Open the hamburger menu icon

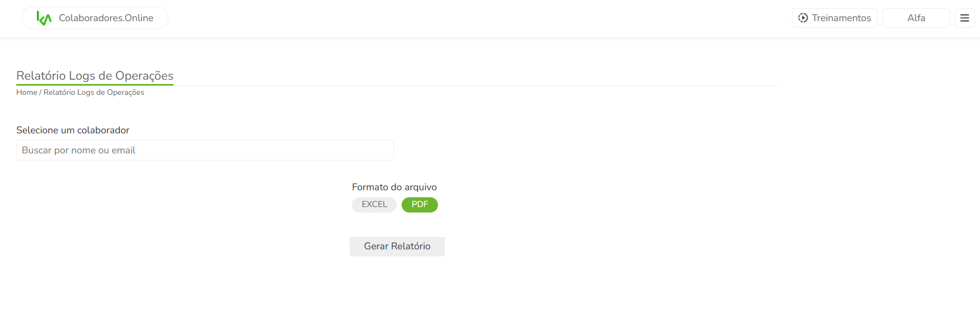coord(965,18)
